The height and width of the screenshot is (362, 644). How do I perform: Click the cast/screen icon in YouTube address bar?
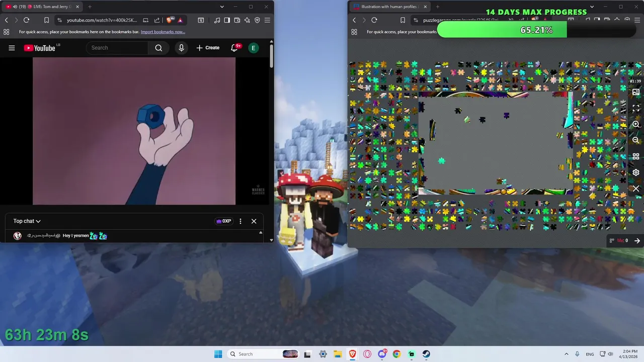[145, 20]
